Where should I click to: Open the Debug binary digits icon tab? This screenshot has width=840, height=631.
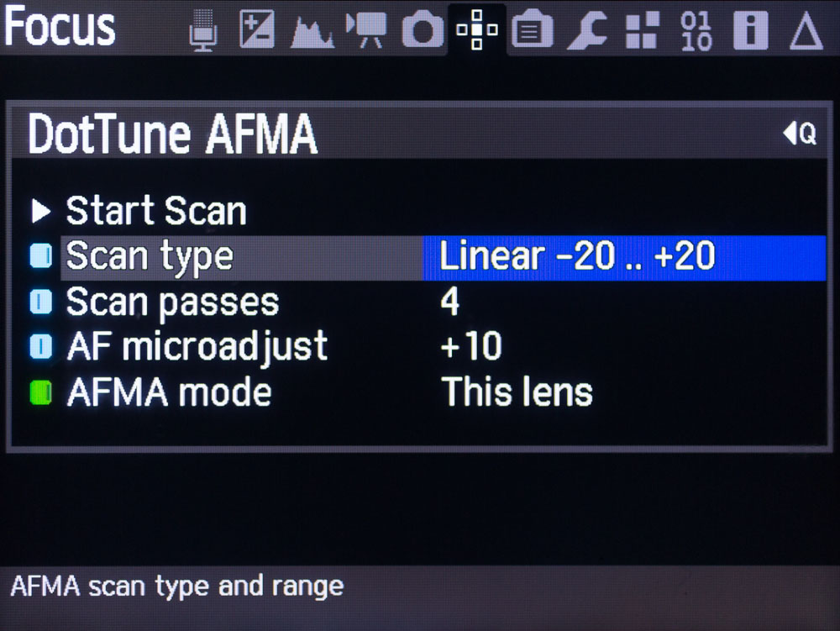click(x=696, y=31)
